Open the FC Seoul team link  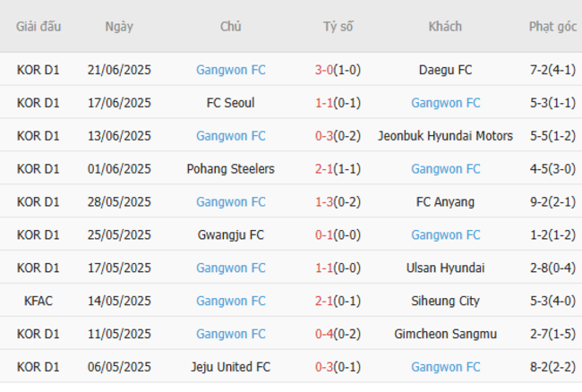pos(231,103)
